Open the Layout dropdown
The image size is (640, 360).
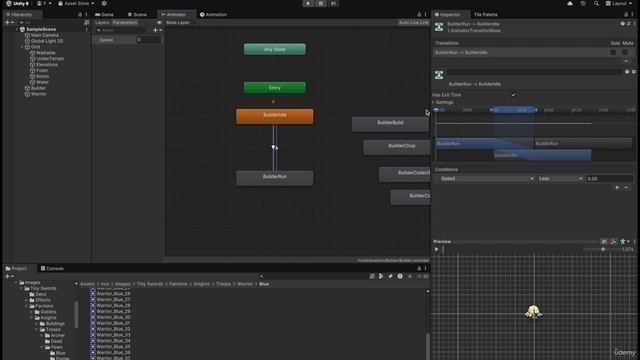point(620,3)
